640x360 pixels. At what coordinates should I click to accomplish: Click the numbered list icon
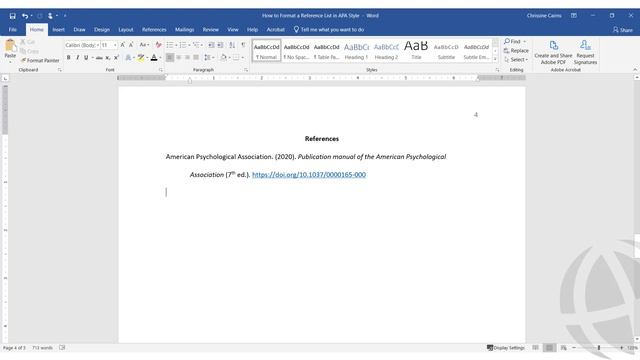[183, 45]
